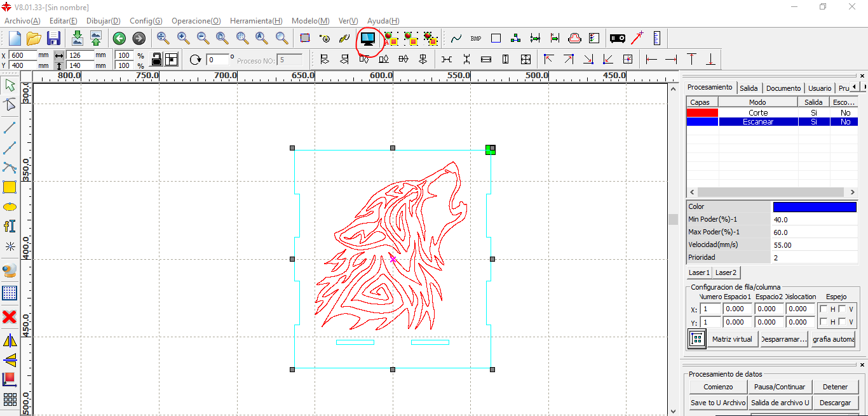
Task: Click the X position input field
Action: tap(24, 55)
